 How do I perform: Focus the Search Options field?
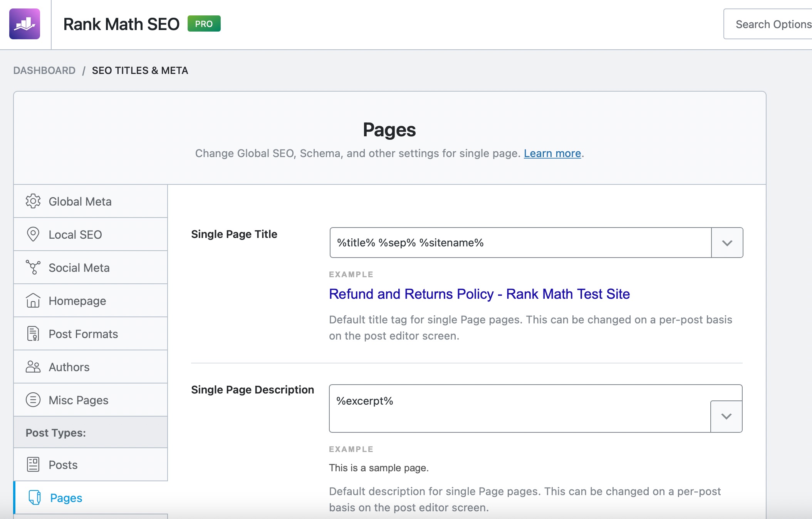768,24
